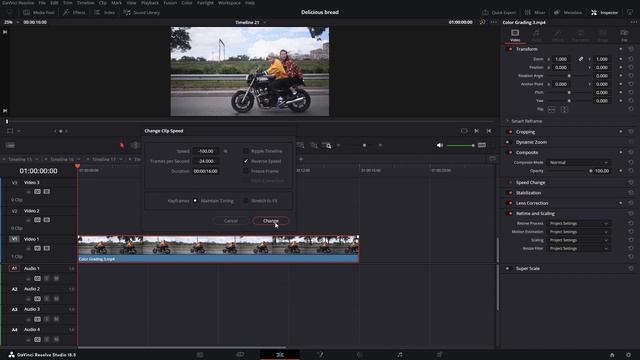Viewport: 640px width, 360px height.
Task: Toggle the Inspector panel
Action: (x=604, y=13)
